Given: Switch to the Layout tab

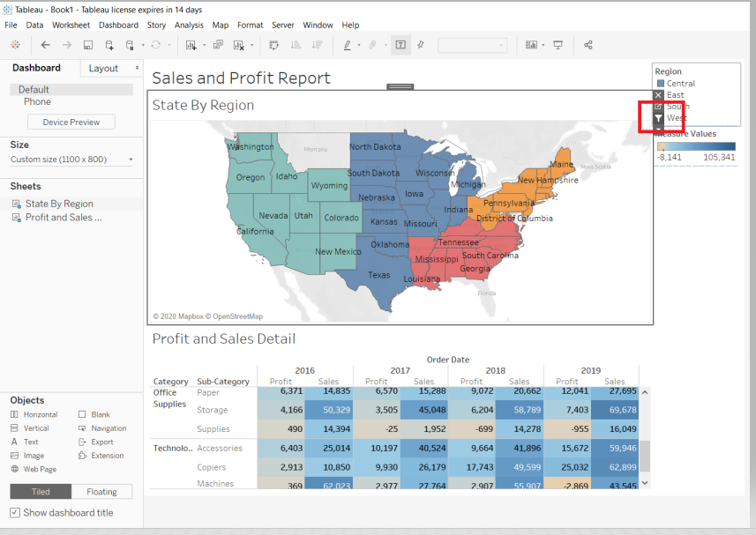Looking at the screenshot, I should (103, 69).
